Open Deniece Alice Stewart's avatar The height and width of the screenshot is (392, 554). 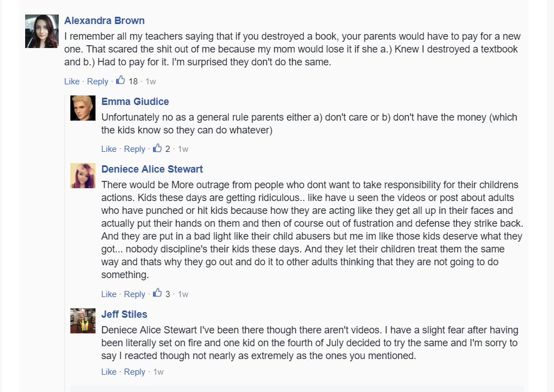pyautogui.click(x=83, y=175)
